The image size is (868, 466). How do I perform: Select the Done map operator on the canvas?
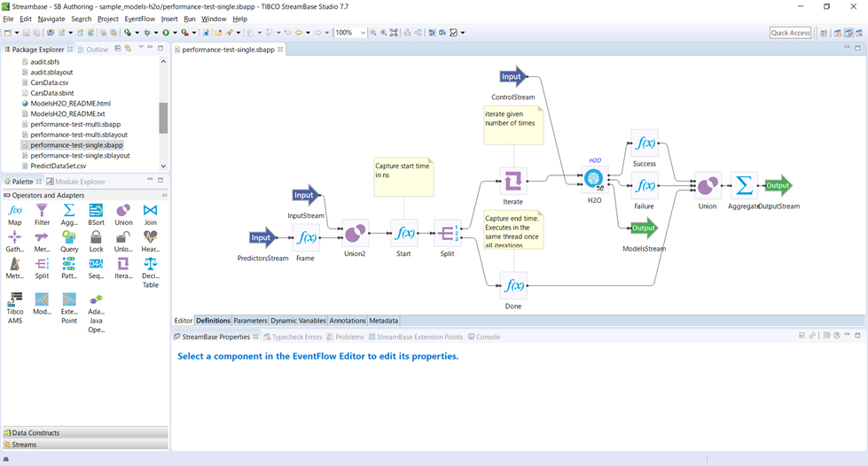point(513,285)
